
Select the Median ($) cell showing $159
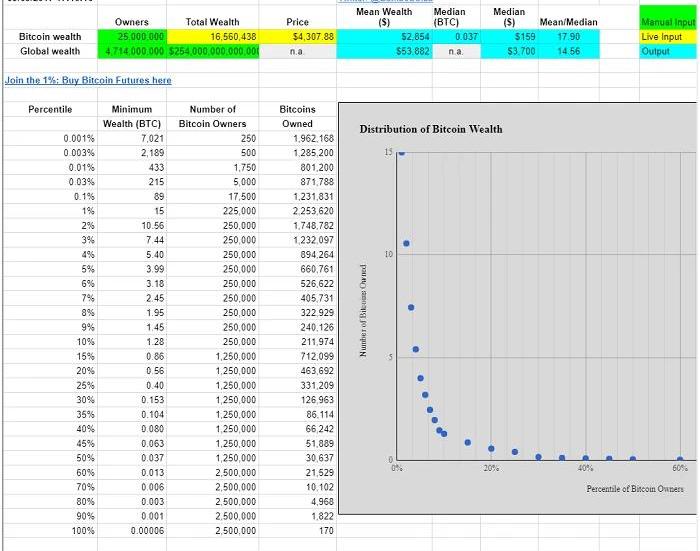click(510, 37)
